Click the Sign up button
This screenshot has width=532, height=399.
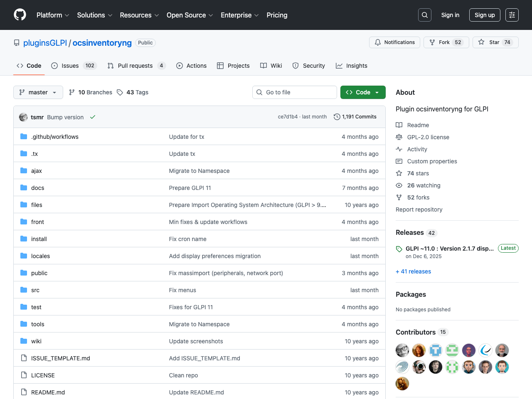(x=484, y=15)
